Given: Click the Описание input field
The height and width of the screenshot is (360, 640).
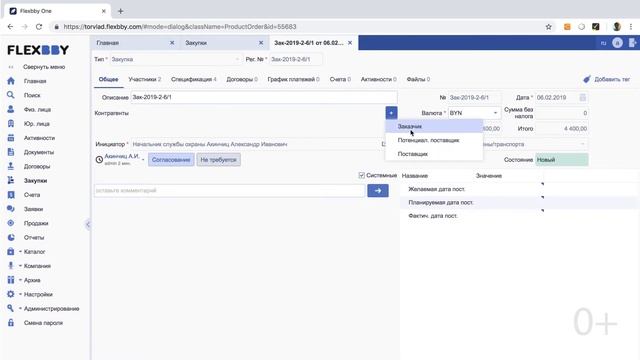Looking at the screenshot, I should tap(264, 97).
